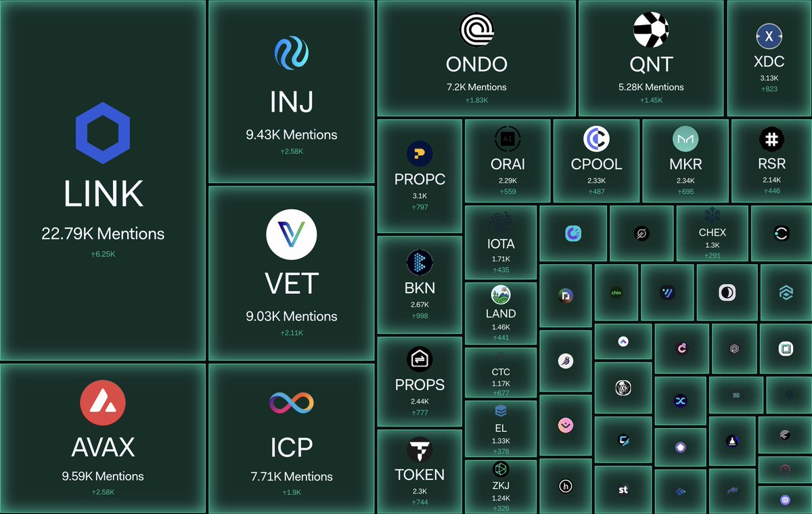
Task: Open the pink C logo tile
Action: (x=682, y=349)
